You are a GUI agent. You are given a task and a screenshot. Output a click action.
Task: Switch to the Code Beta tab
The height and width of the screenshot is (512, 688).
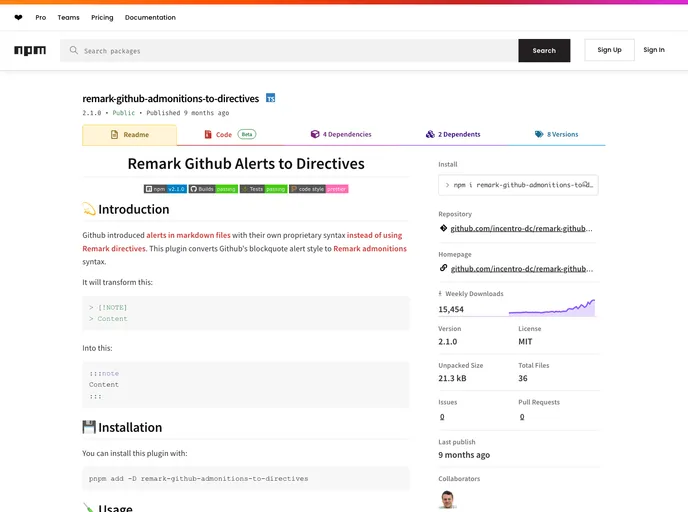pyautogui.click(x=230, y=134)
